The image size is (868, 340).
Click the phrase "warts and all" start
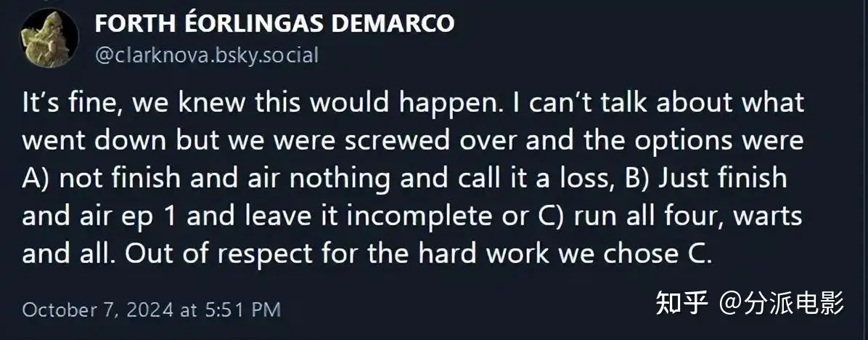pyautogui.click(x=768, y=216)
